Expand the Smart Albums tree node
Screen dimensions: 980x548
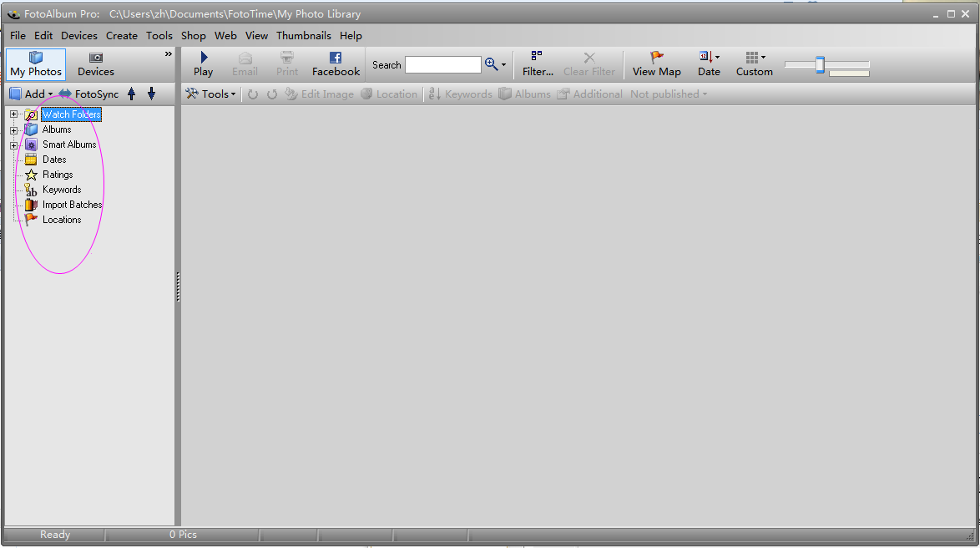pos(13,145)
